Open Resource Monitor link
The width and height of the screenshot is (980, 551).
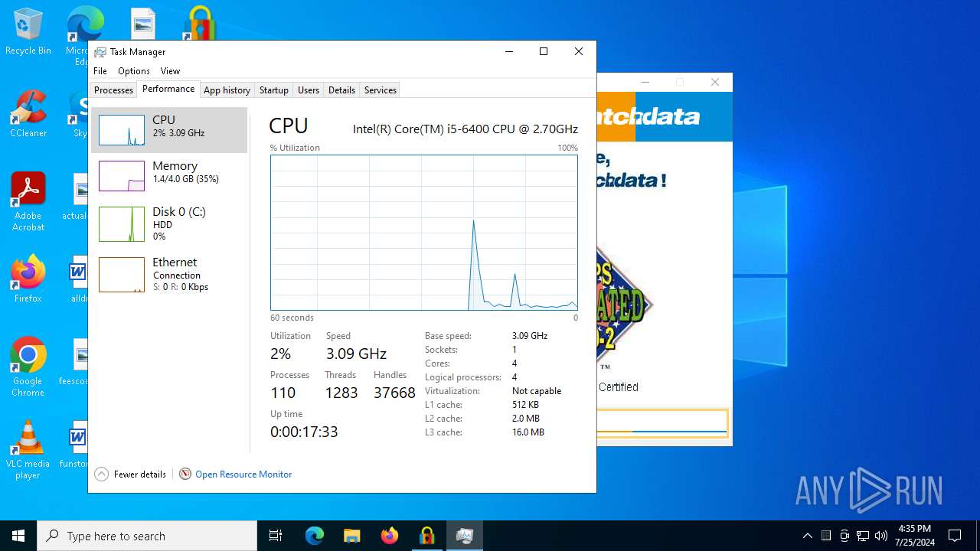pyautogui.click(x=243, y=474)
